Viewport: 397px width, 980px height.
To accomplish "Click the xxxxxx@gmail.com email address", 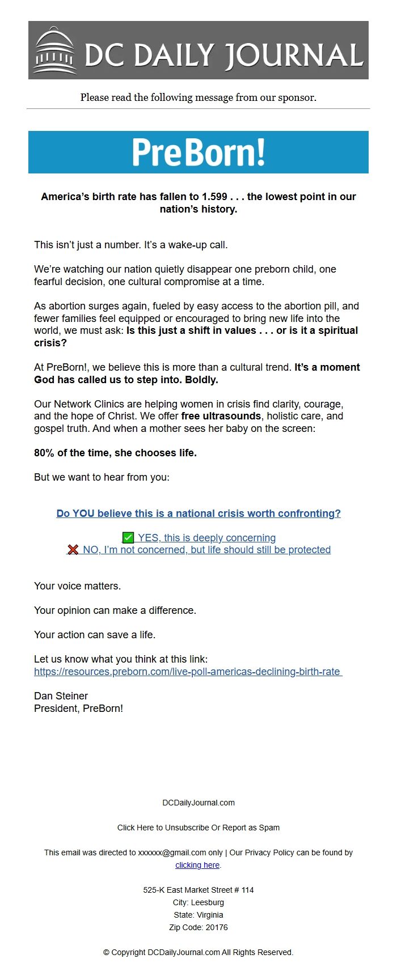I will [172, 852].
